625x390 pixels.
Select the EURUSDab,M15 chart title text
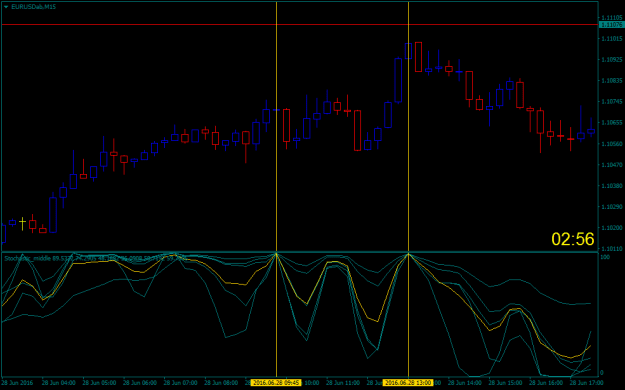[33, 7]
